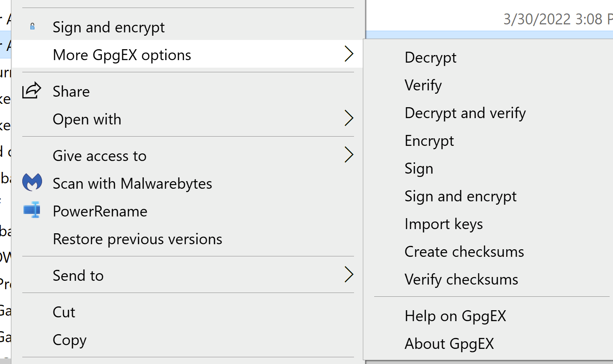Choose Copy from the context menu
This screenshot has width=613, height=364.
tap(188, 339)
